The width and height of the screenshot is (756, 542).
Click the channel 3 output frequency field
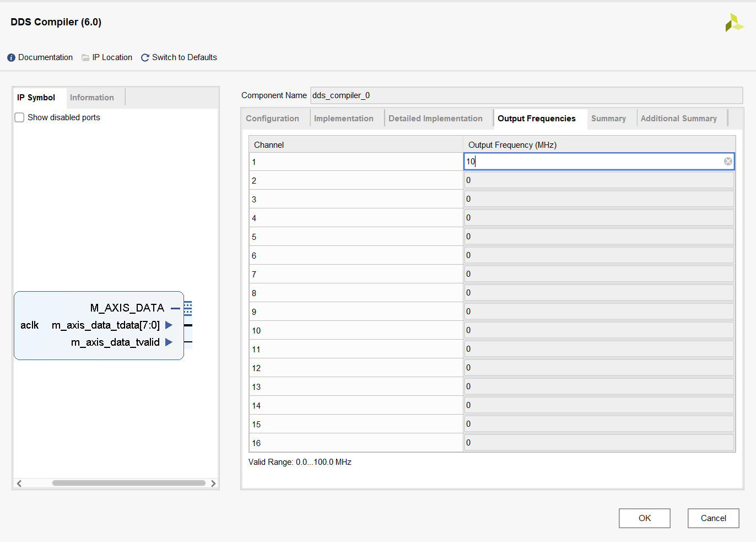(x=599, y=199)
